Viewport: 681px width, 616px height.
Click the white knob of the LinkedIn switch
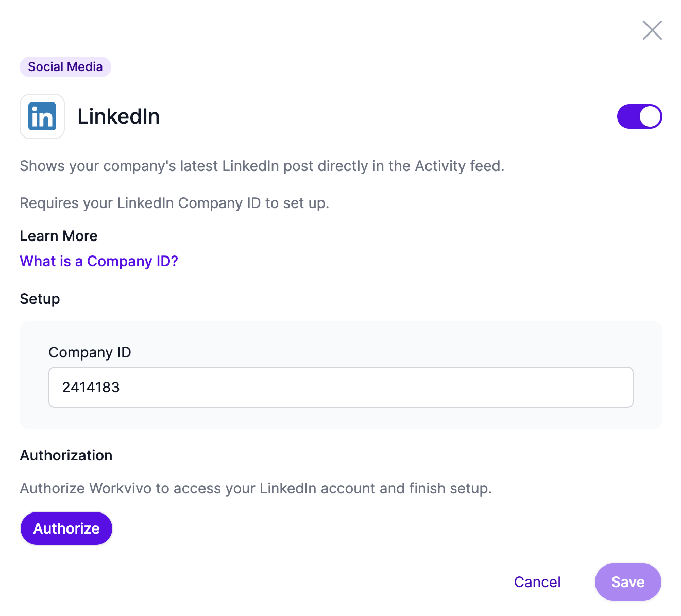click(x=650, y=116)
